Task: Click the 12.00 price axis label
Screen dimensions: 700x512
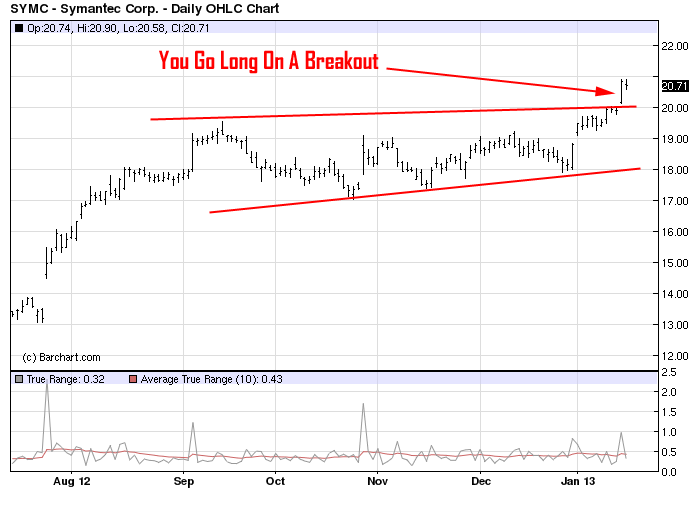Action: (675, 356)
